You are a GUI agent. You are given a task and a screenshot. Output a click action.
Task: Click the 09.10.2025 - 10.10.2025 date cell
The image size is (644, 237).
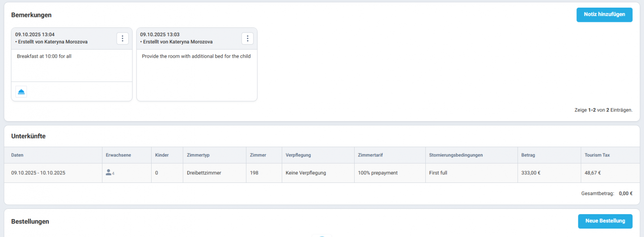[x=38, y=173]
